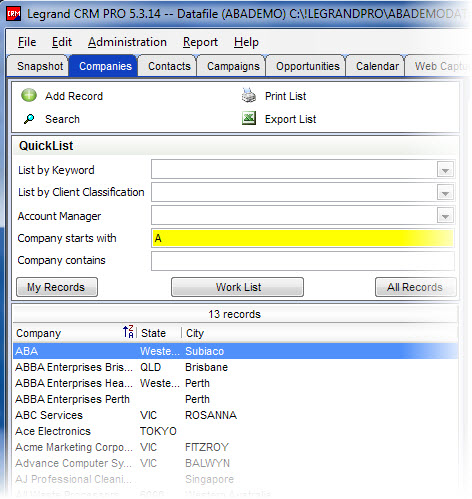Open the Edit menu

click(62, 42)
